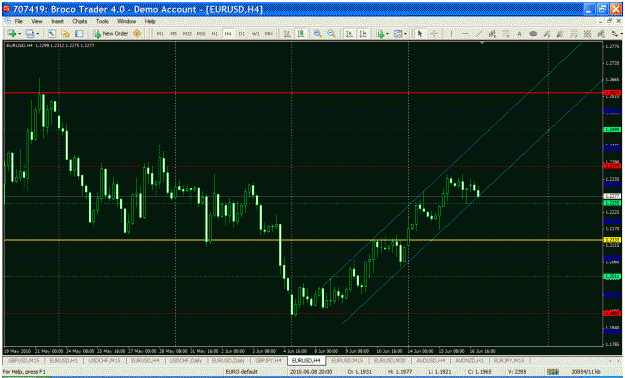Open the File menu
The width and height of the screenshot is (625, 378).
click(x=18, y=21)
